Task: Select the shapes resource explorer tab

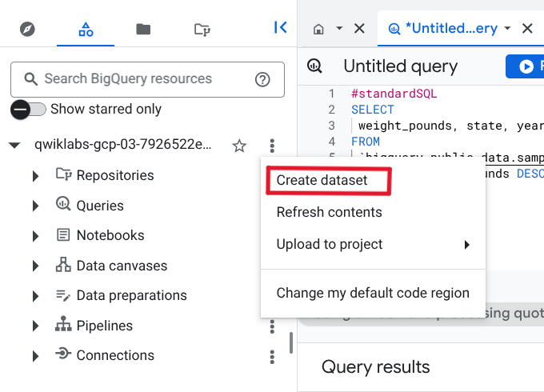Action: 86,30
